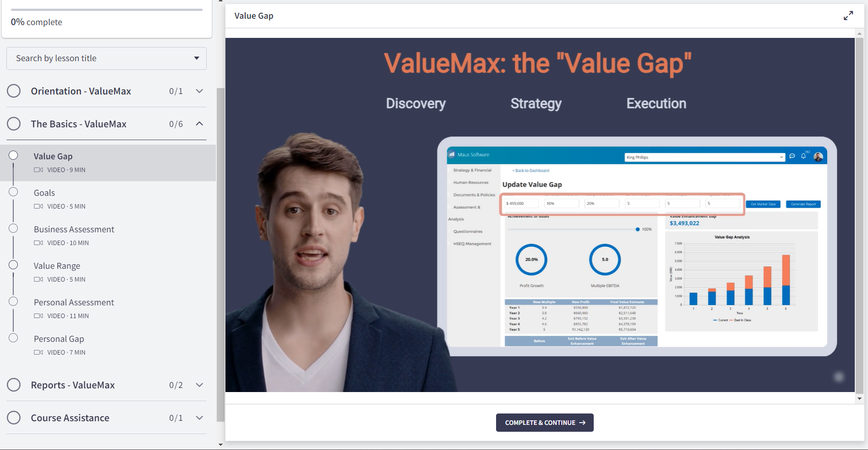Click the video icon beside Business Assessment
This screenshot has width=868, height=450.
pyautogui.click(x=38, y=243)
